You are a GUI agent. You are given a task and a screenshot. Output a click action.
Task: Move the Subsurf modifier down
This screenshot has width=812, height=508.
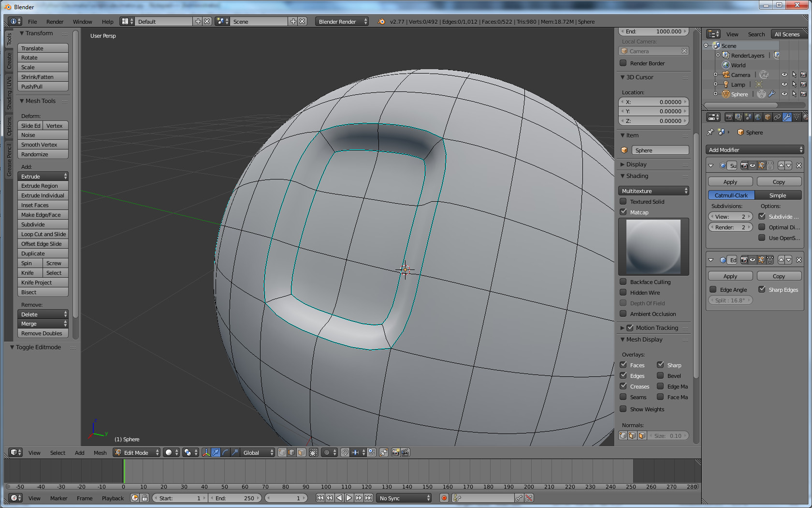click(789, 165)
